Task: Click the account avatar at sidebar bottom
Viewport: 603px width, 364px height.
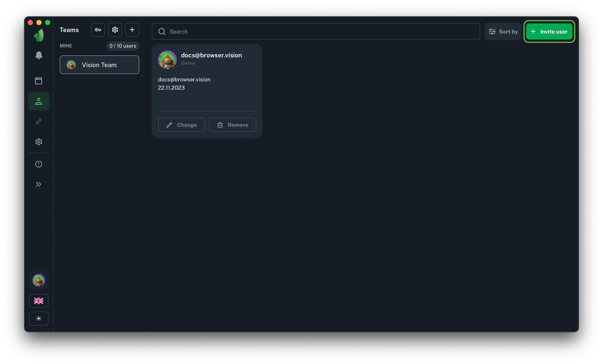Action: click(x=39, y=280)
